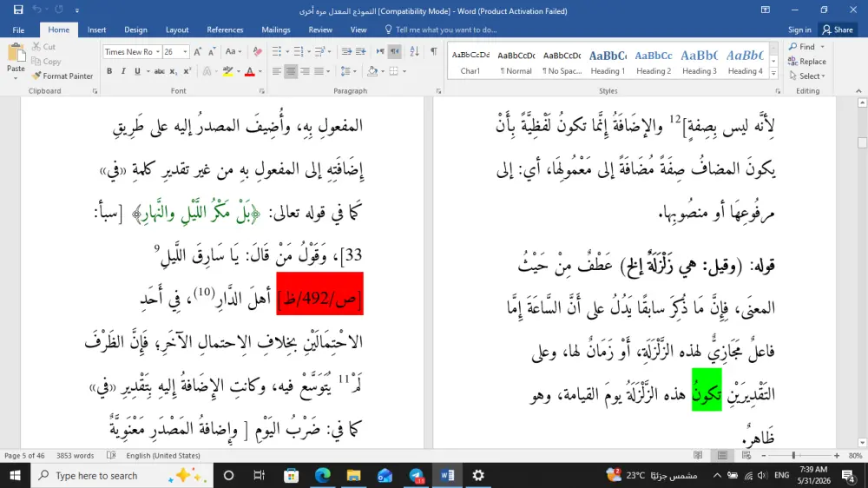The width and height of the screenshot is (868, 488).
Task: Set left-to-right text direction
Action: [380, 51]
